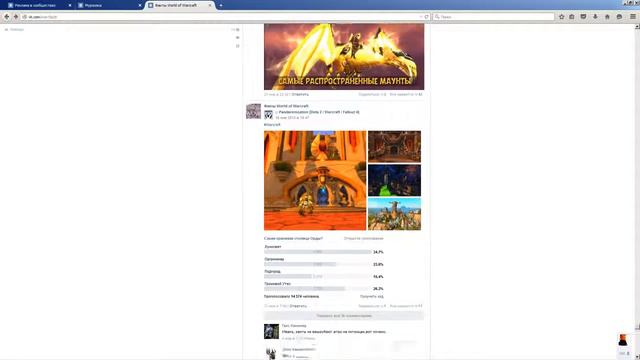Image resolution: width=640 pixels, height=360 pixels.
Task: Switch to the second VK tab
Action: point(108,5)
